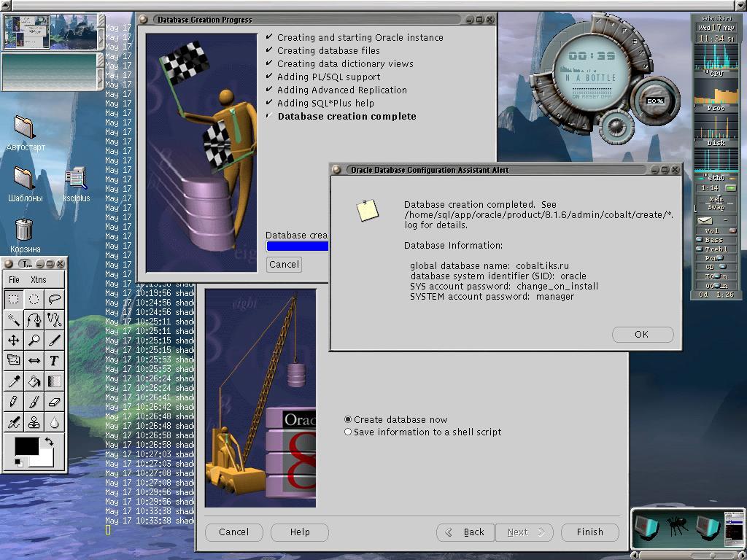Click the spider icon in bottom-right dock
Screen dimensions: 747x560
click(x=676, y=526)
